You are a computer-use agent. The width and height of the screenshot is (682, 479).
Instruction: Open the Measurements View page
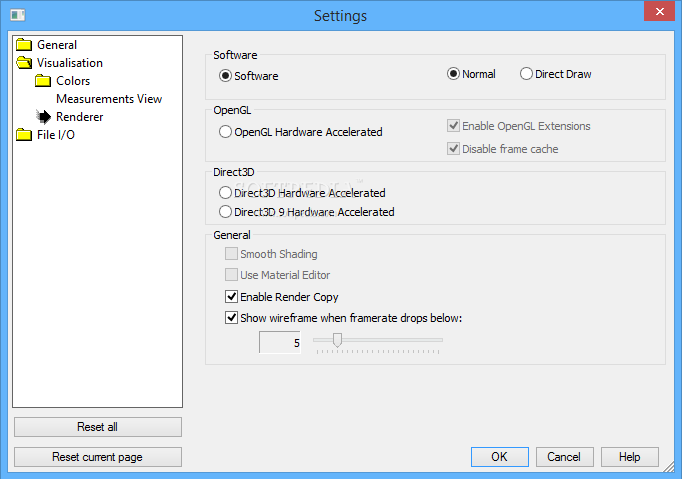coord(109,99)
